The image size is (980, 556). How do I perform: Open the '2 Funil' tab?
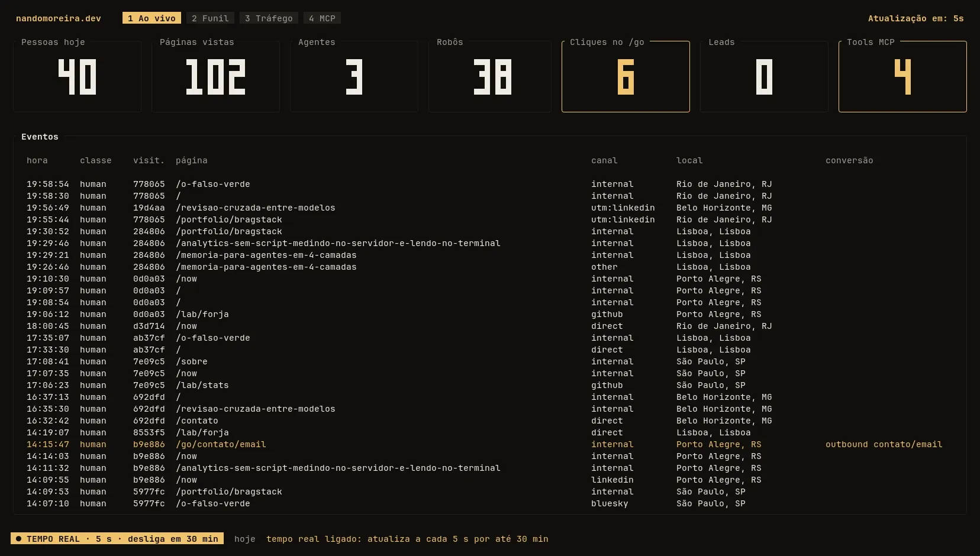[x=210, y=18]
